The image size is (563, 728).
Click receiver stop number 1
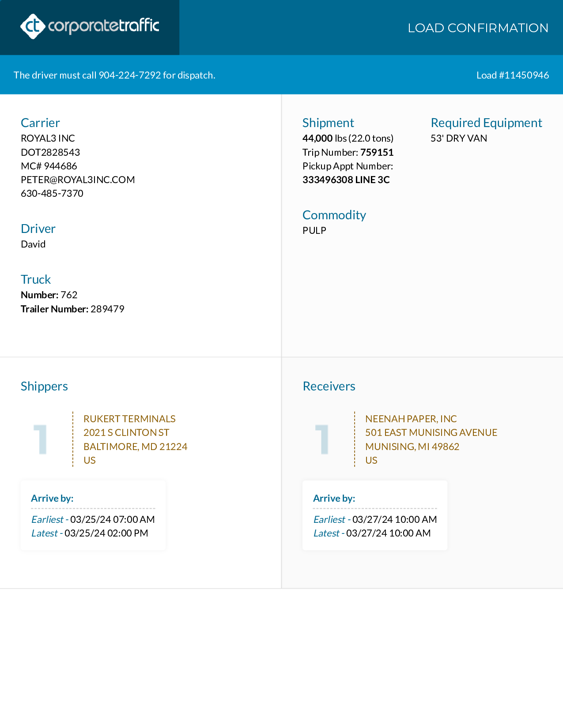click(x=322, y=439)
